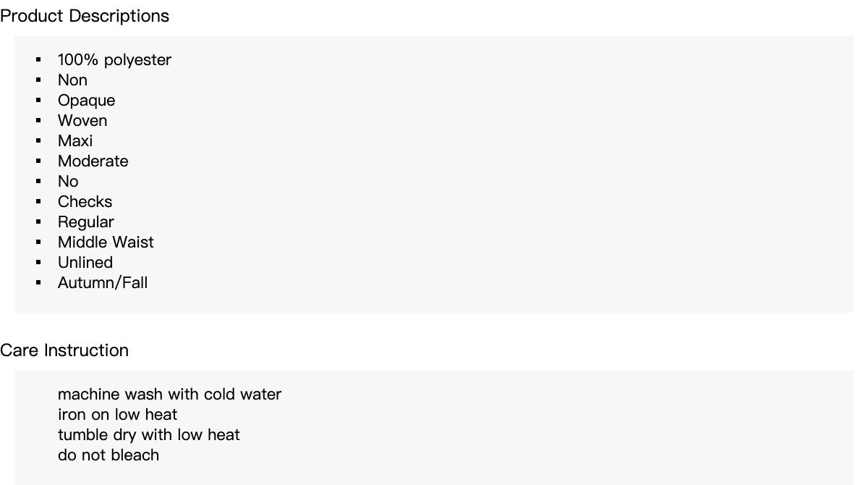Click the Woven list item

click(82, 121)
